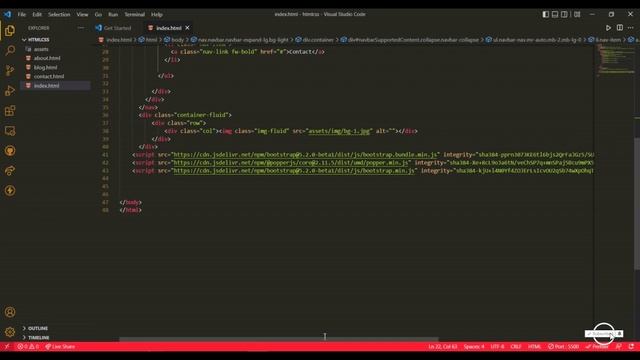Open the Live Share activity bar icon

10,171
